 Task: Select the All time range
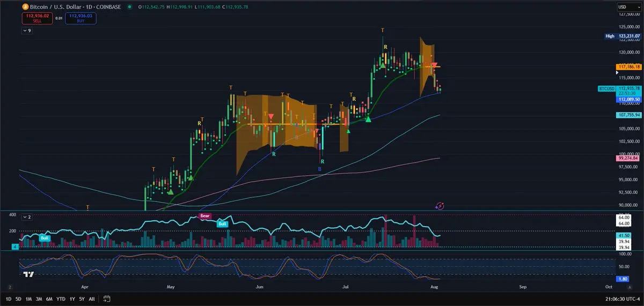[x=92, y=298]
